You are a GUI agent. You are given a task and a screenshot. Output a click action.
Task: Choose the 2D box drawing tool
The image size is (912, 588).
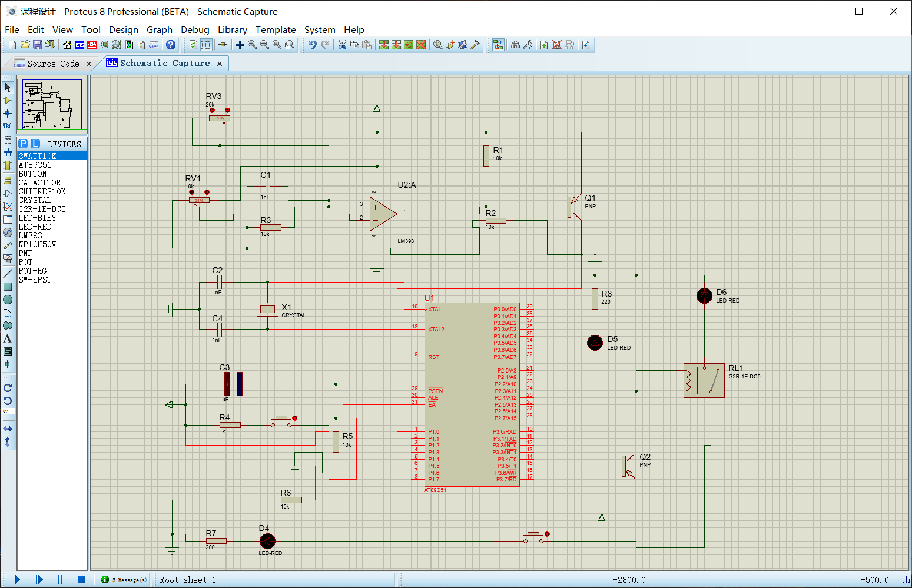[x=8, y=287]
